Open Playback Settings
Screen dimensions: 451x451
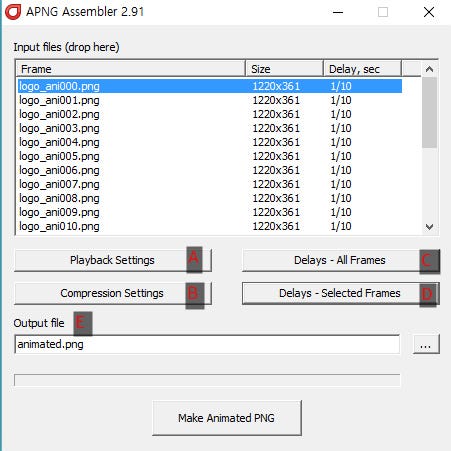(113, 260)
